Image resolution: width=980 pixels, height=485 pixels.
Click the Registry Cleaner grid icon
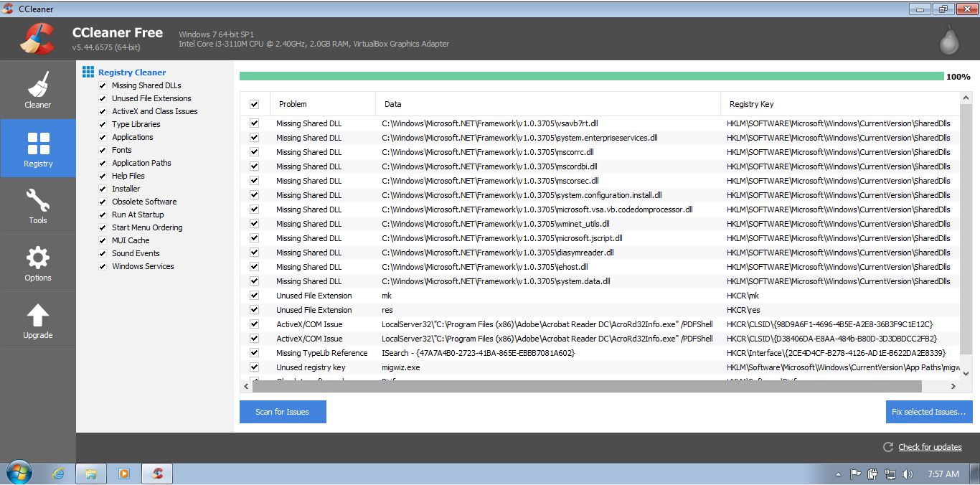pyautogui.click(x=88, y=72)
